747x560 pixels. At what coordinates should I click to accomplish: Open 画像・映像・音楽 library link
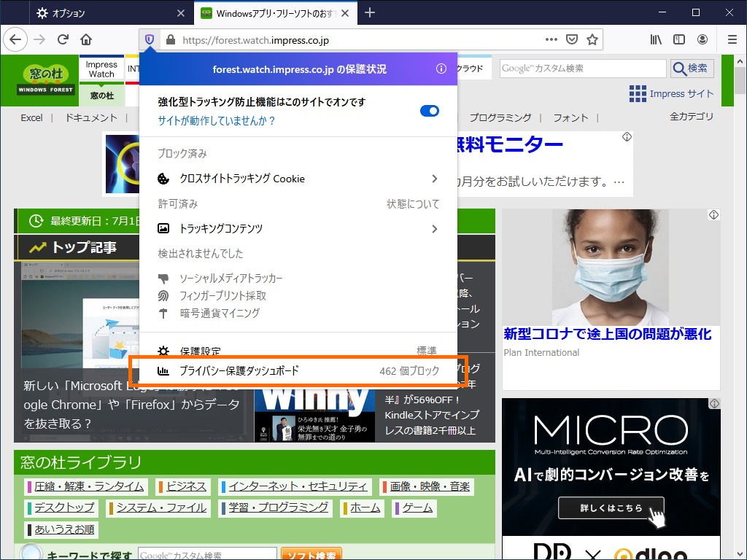pos(430,486)
